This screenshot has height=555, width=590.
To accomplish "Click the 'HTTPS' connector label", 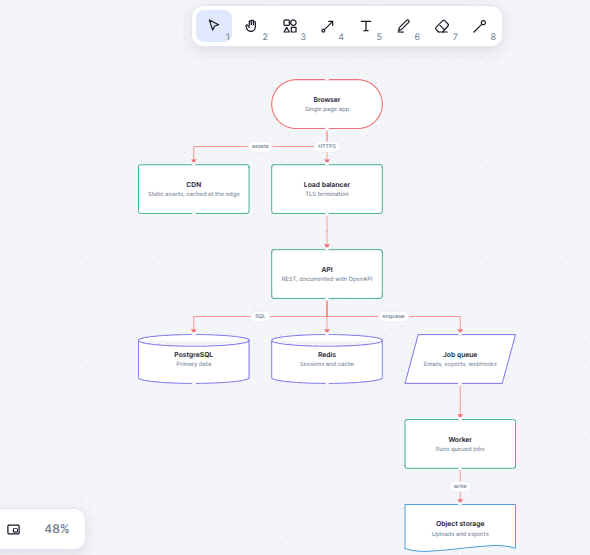I will [x=327, y=146].
